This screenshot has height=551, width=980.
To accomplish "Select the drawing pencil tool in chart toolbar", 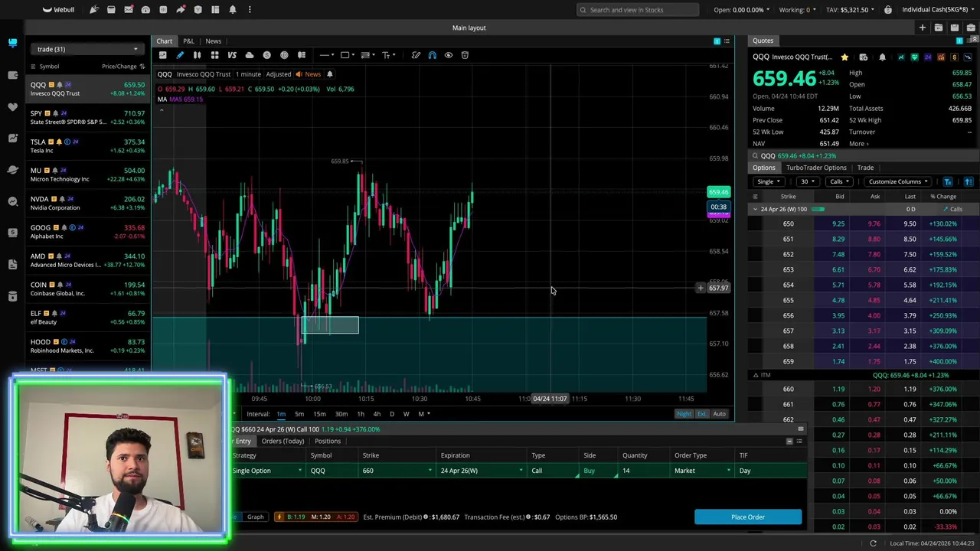I will click(x=180, y=55).
